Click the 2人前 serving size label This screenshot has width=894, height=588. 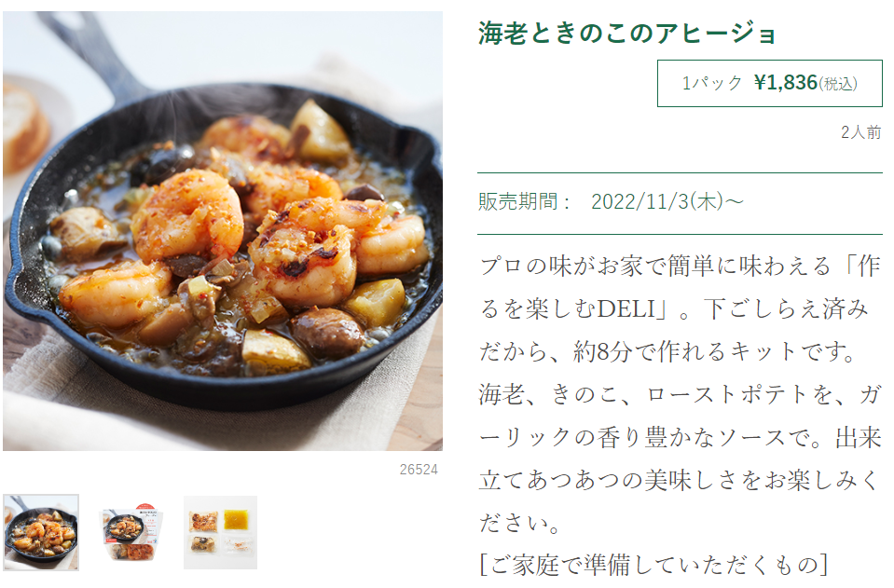tap(861, 132)
